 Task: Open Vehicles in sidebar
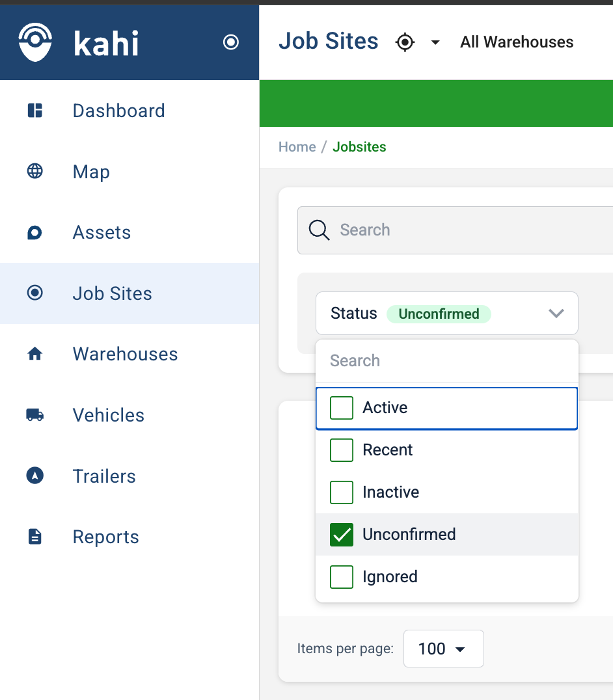click(x=129, y=415)
